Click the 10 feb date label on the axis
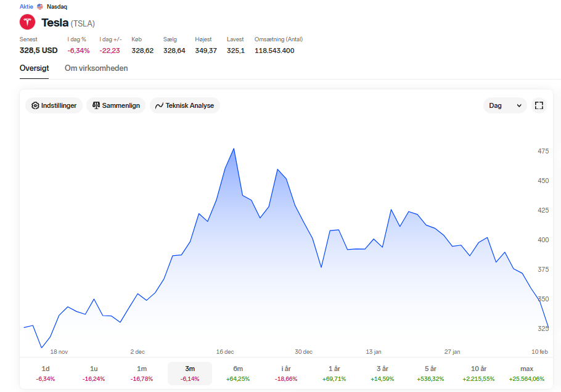Screen dimensions: 561x392 [539, 351]
